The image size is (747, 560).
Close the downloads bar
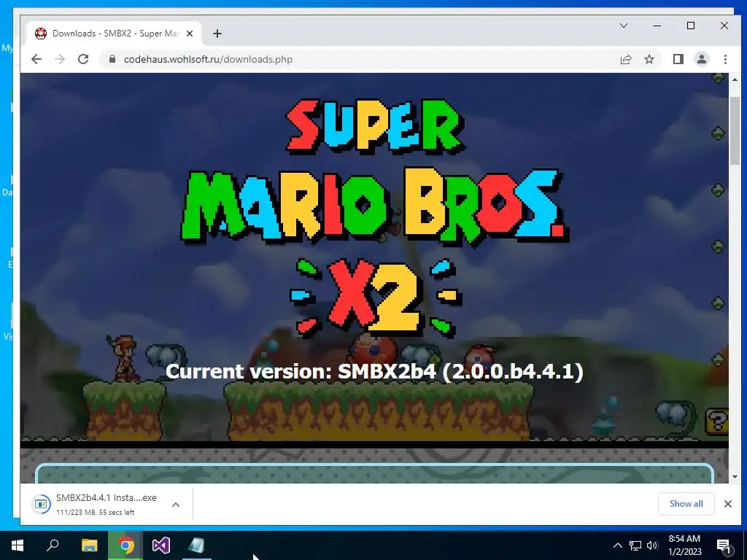727,504
